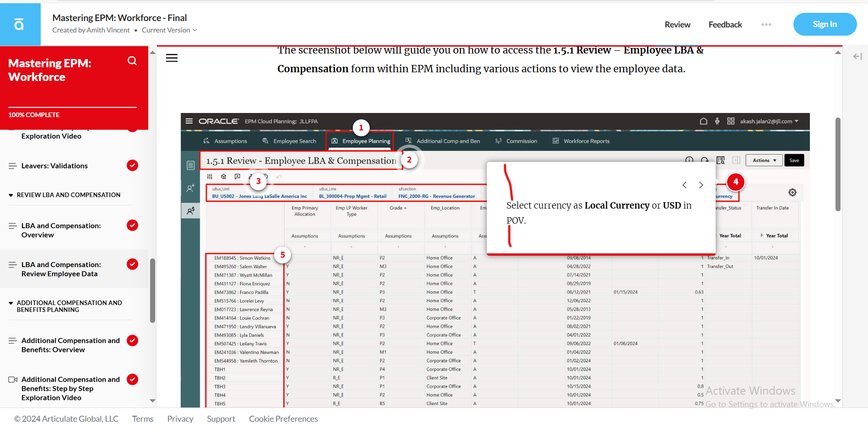The width and height of the screenshot is (868, 429).
Task: Click the Feedback link in header
Action: [725, 25]
